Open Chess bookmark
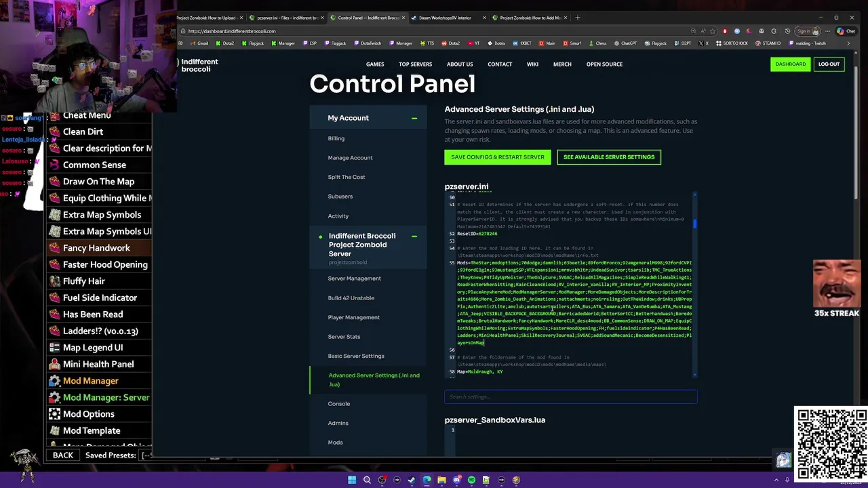 597,43
